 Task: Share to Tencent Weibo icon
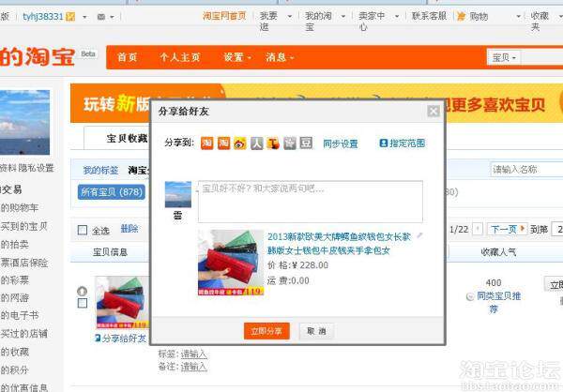coord(273,143)
